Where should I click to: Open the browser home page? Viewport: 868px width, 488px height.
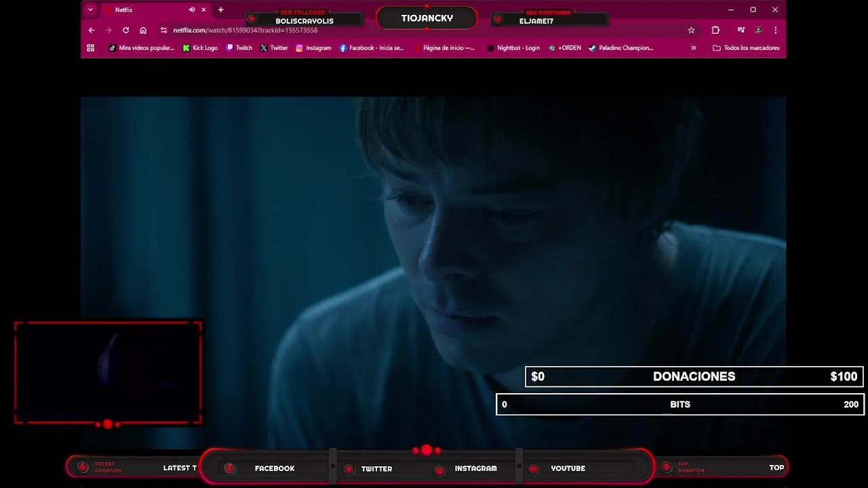pos(143,30)
